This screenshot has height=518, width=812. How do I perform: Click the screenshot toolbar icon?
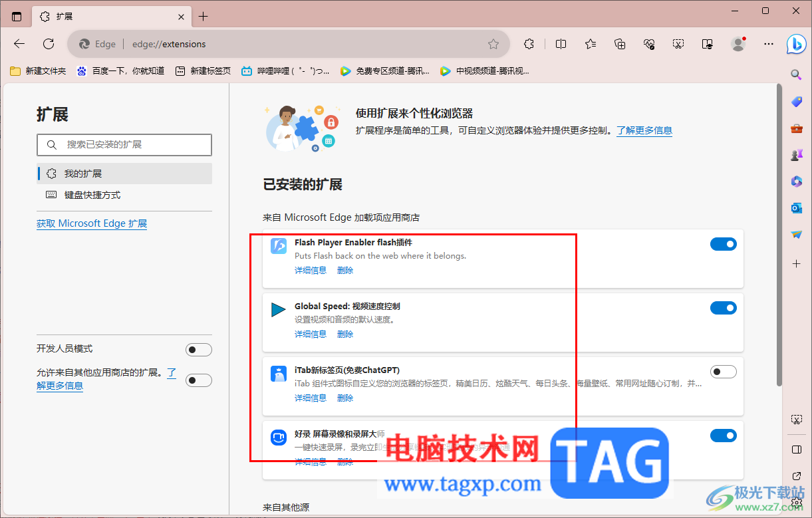click(x=678, y=44)
